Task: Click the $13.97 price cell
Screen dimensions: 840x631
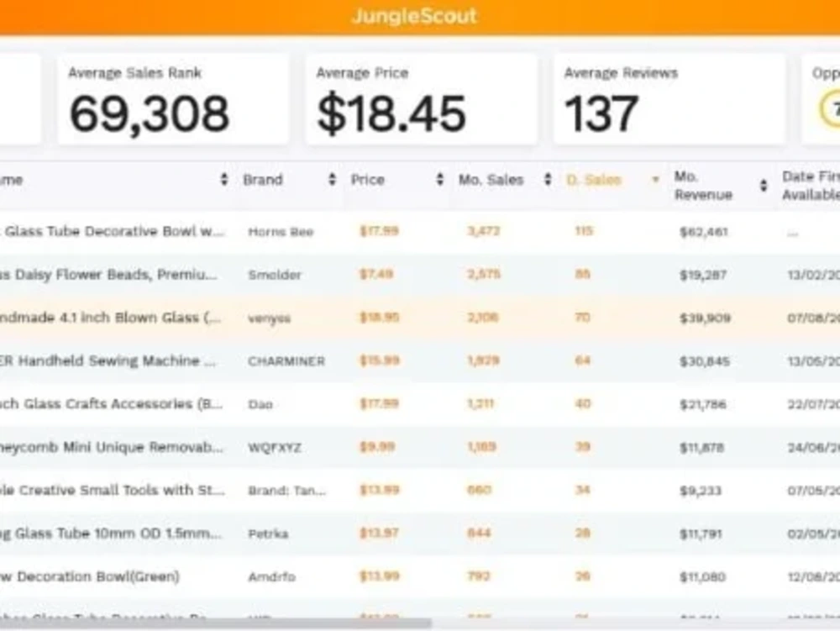Action: (x=379, y=533)
